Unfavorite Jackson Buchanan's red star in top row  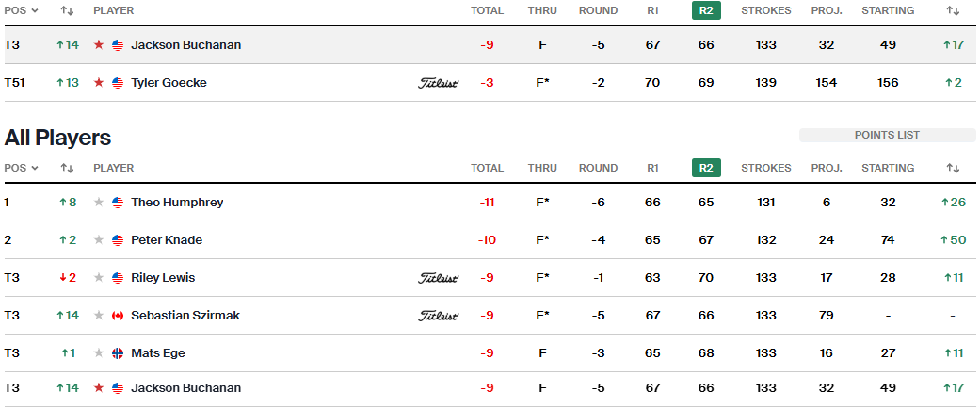click(x=99, y=45)
